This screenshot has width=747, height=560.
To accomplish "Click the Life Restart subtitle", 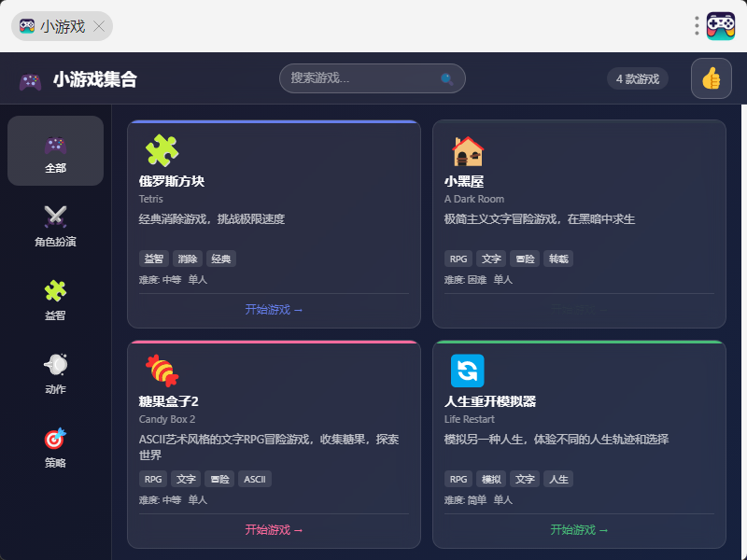I will tap(470, 419).
